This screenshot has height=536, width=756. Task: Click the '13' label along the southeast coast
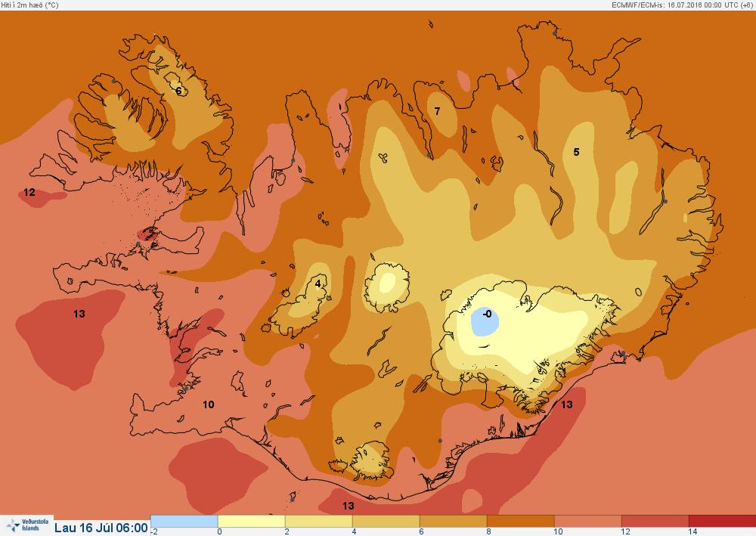[x=566, y=404]
